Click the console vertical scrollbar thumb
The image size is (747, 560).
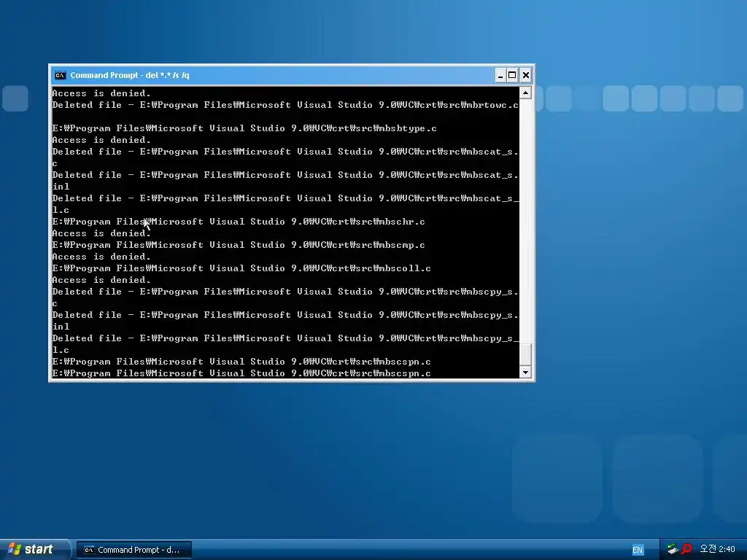coord(525,354)
